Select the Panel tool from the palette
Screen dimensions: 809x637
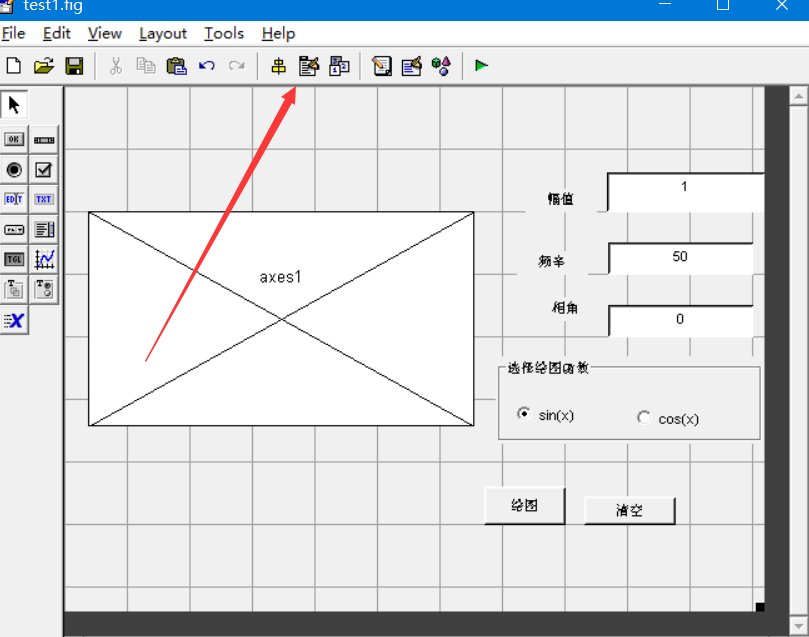[x=13, y=289]
